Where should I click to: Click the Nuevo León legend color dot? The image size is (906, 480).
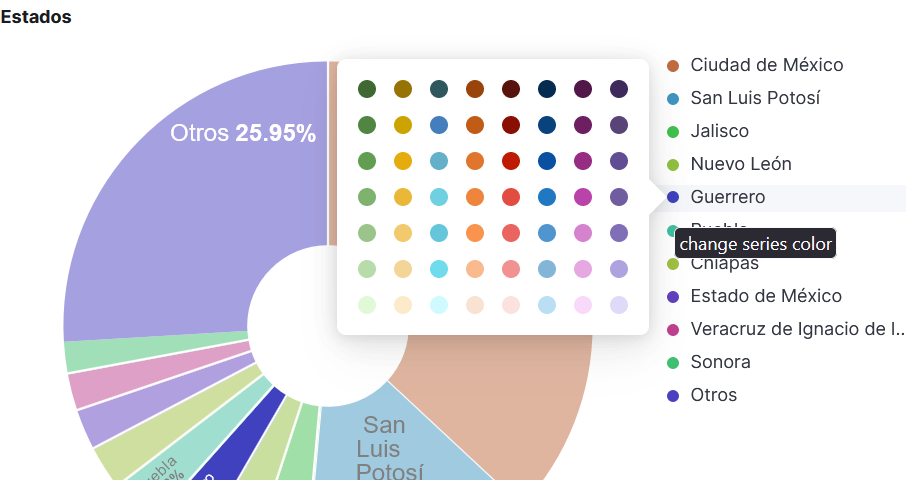tap(673, 164)
